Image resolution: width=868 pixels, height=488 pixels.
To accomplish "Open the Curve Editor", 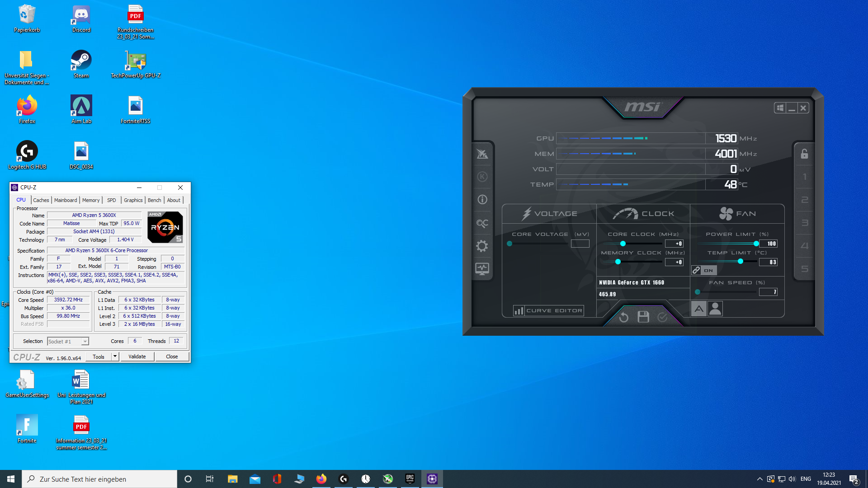I will pos(548,310).
